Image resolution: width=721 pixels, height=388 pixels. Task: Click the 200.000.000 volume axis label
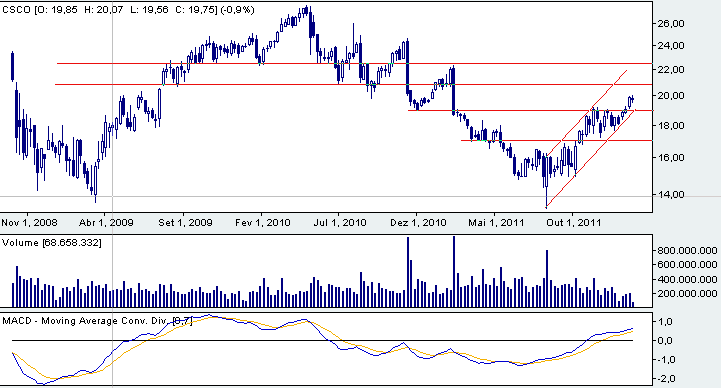click(x=687, y=293)
